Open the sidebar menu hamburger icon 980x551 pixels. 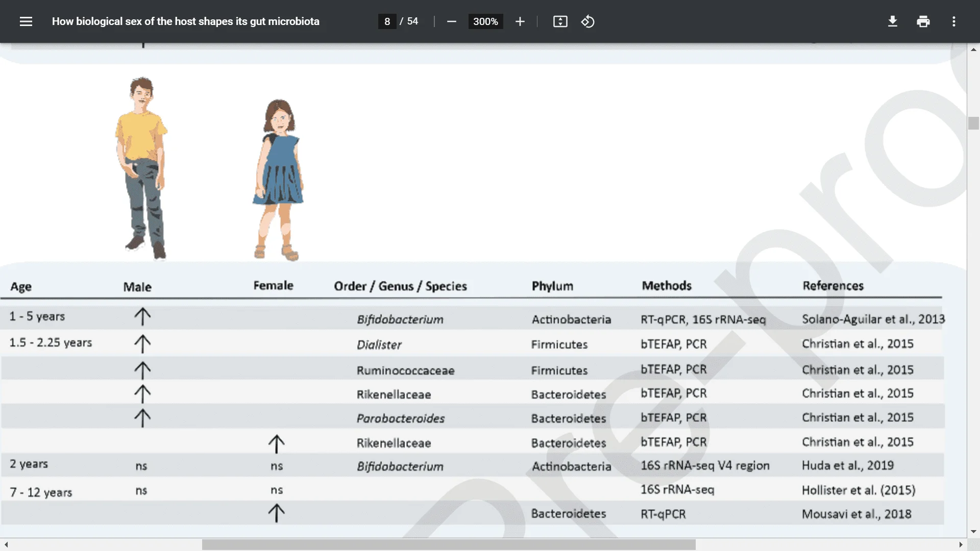click(26, 21)
